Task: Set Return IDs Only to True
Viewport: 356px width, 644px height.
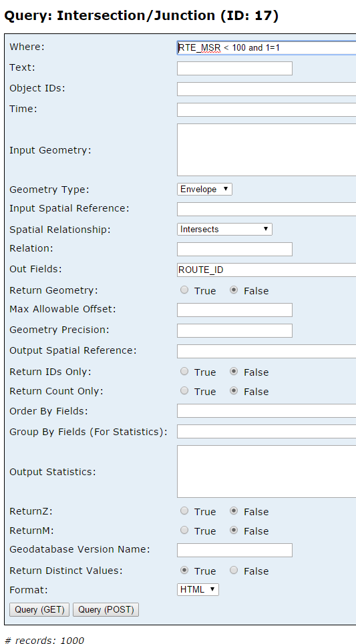Action: coord(184,371)
